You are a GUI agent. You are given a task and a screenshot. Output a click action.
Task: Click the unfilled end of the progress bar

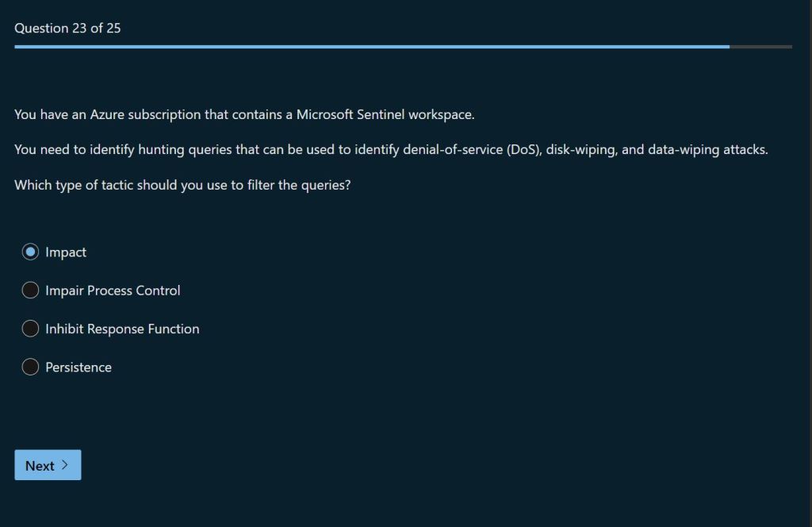(761, 47)
